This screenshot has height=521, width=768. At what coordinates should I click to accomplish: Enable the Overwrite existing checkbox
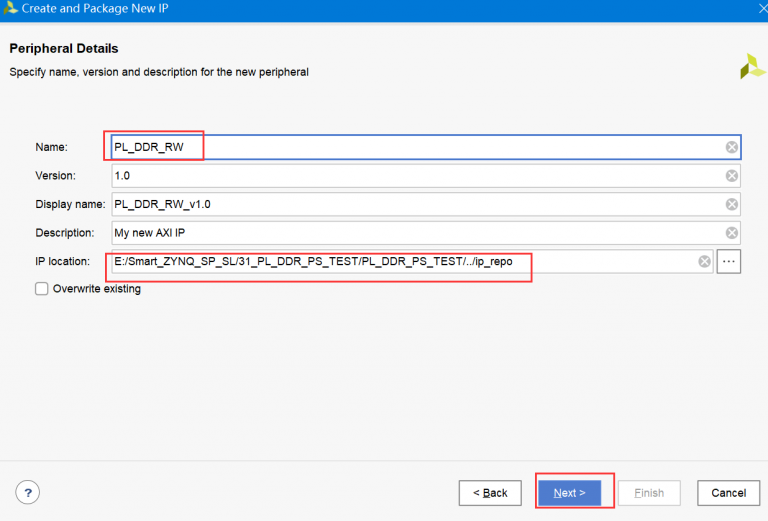pos(42,289)
